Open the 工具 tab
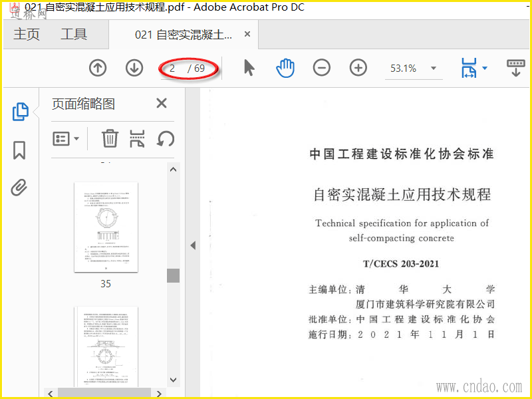This screenshot has height=399, width=532. [x=74, y=35]
